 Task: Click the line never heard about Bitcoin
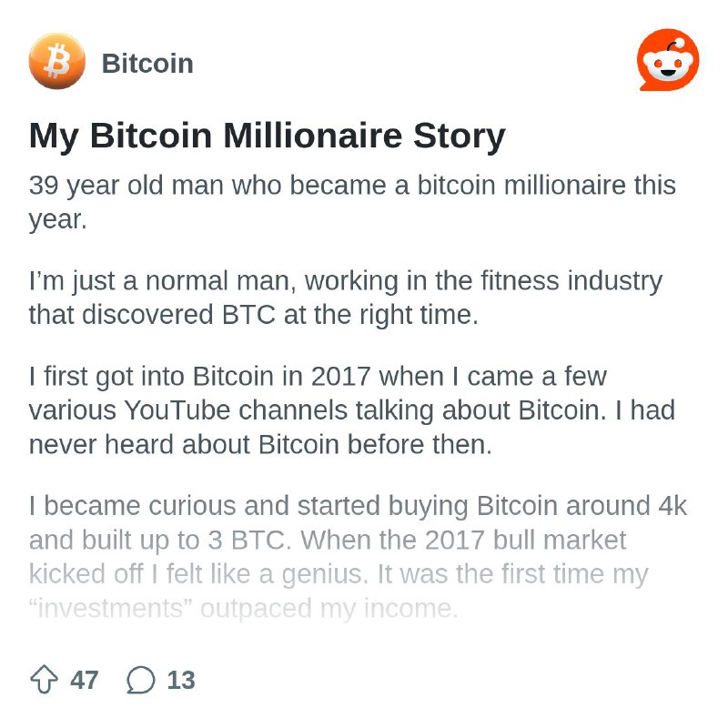[260, 444]
